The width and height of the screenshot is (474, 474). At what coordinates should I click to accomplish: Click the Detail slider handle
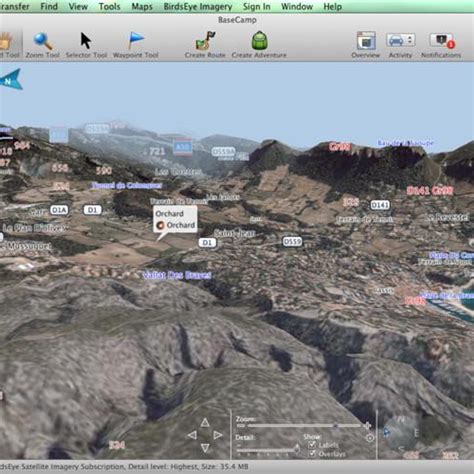297,449
